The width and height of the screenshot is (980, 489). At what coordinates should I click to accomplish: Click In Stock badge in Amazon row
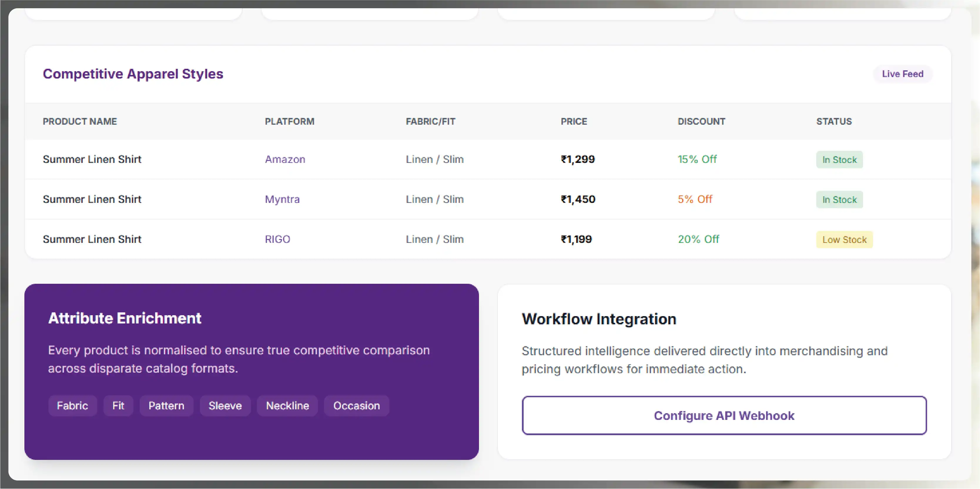839,159
